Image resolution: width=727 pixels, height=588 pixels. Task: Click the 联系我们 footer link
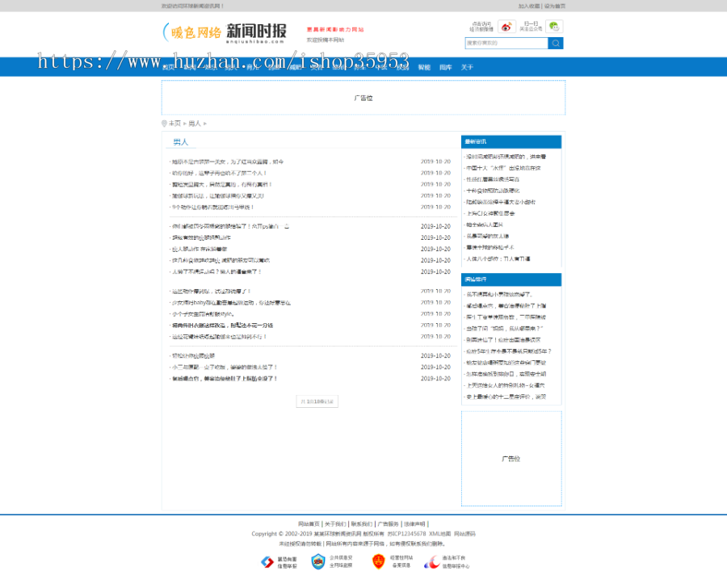tap(361, 523)
